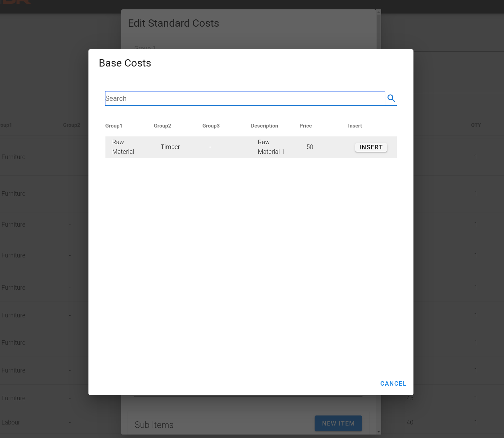
Task: Open the Sub Items tab
Action: click(x=154, y=425)
